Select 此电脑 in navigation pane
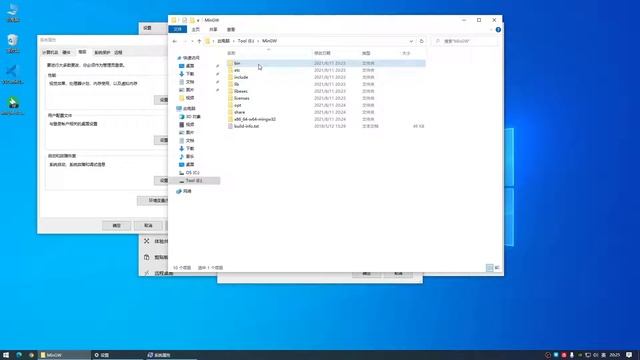640x360 pixels. pos(189,109)
